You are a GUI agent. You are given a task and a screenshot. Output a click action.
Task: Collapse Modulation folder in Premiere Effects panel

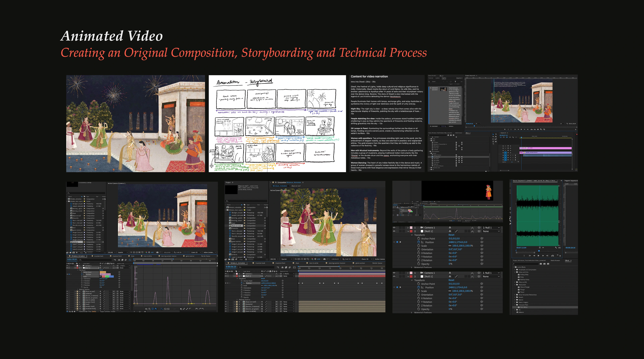[x=515, y=285]
